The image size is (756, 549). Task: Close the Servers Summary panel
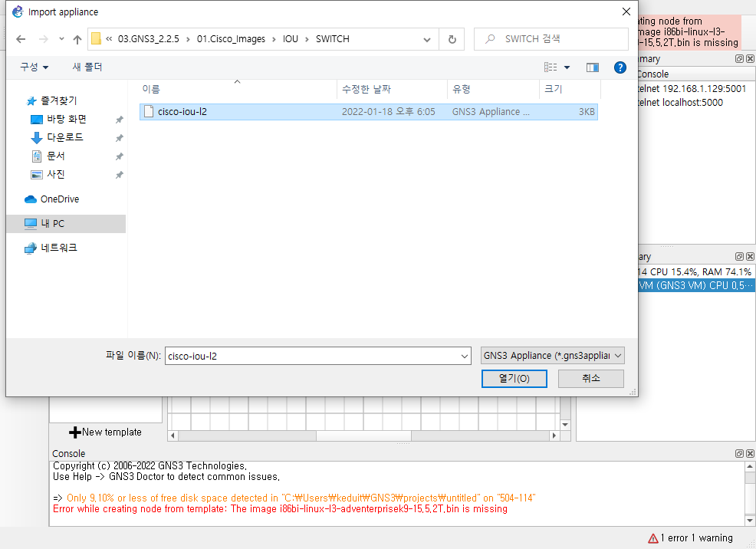pyautogui.click(x=750, y=256)
